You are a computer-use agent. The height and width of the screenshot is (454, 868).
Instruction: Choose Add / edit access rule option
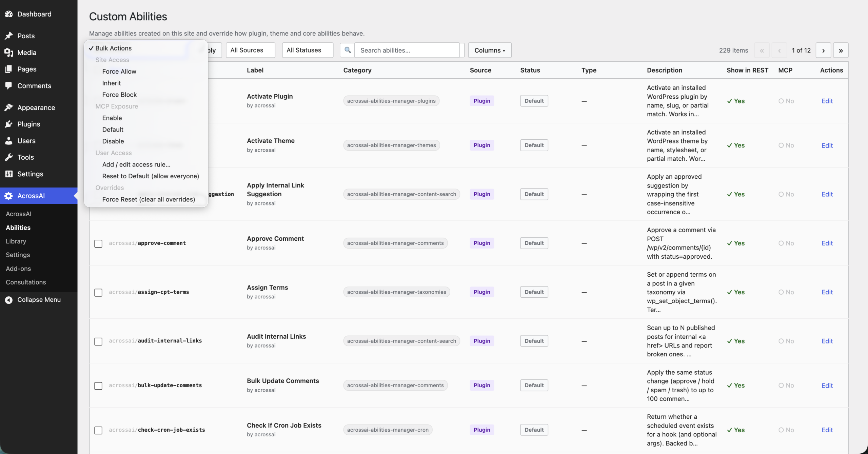[x=146, y=164]
